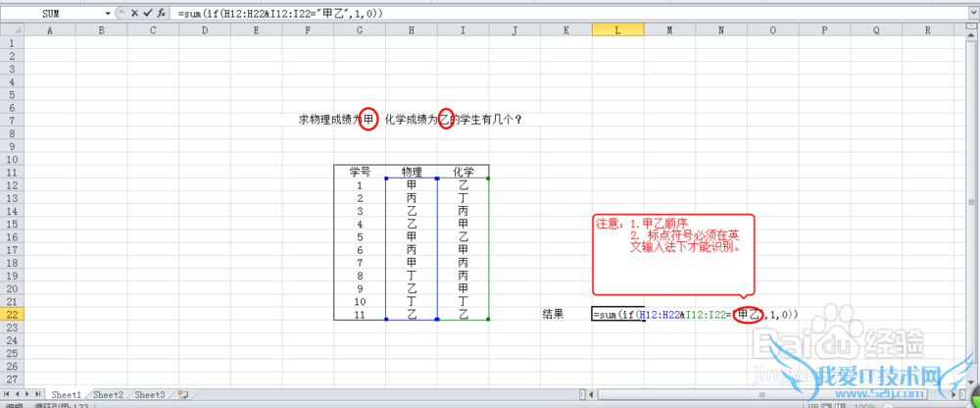Click student number 1 cell
Screen dimensions: 980x408
(360, 185)
